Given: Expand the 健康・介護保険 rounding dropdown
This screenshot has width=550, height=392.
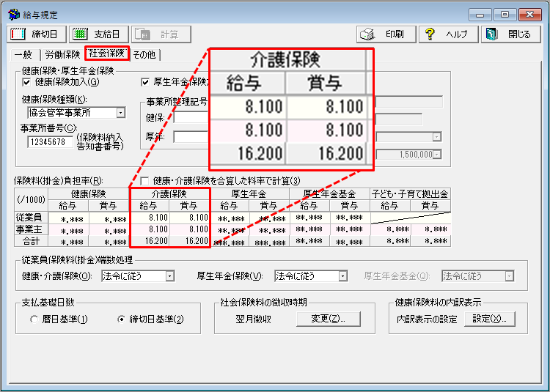Looking at the screenshot, I should coord(169,276).
